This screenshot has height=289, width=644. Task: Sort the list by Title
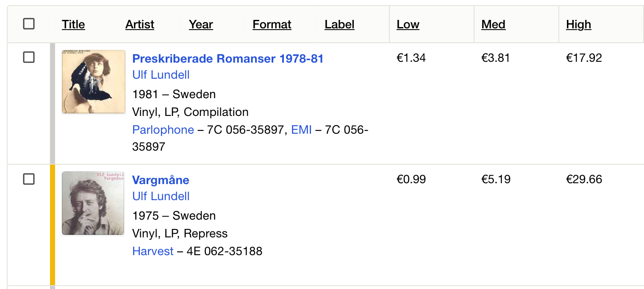73,25
